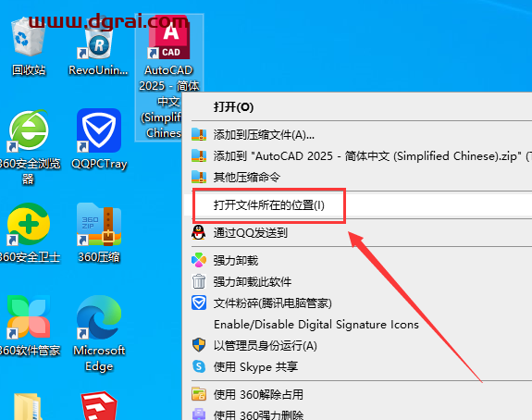The image size is (532, 420).
Task: Choose 使用 360解除占用 menu entry
Action: 358,394
